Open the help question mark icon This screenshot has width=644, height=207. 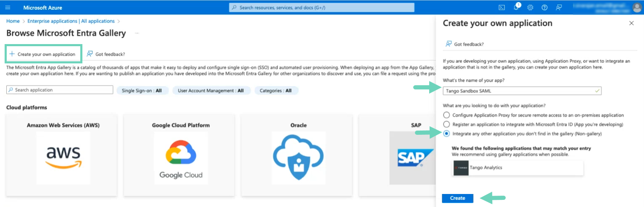pos(545,8)
